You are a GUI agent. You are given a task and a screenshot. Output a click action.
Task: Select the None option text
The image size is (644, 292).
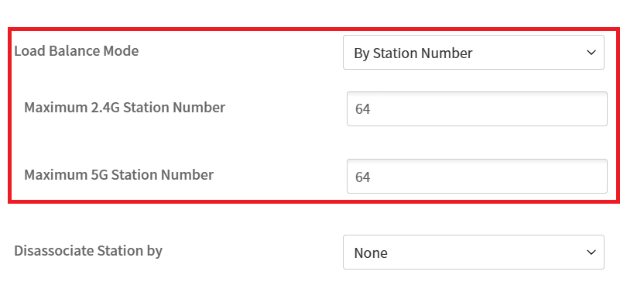(x=371, y=253)
